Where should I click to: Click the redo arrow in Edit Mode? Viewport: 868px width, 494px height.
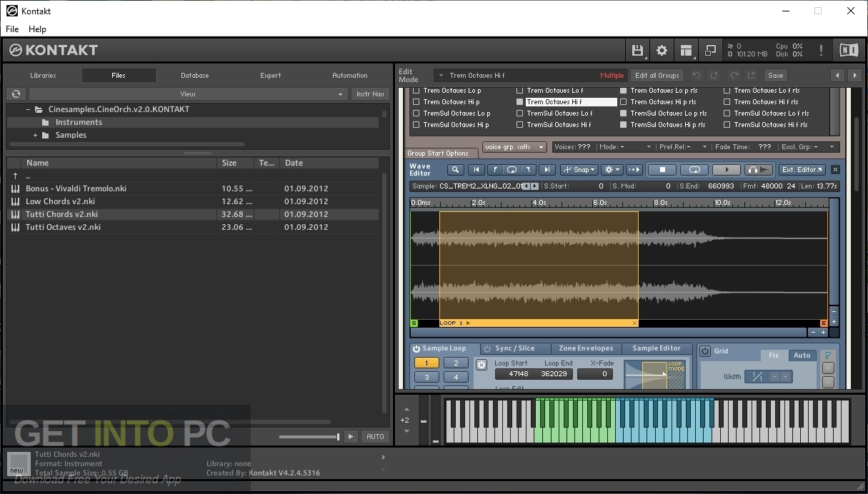click(x=733, y=75)
